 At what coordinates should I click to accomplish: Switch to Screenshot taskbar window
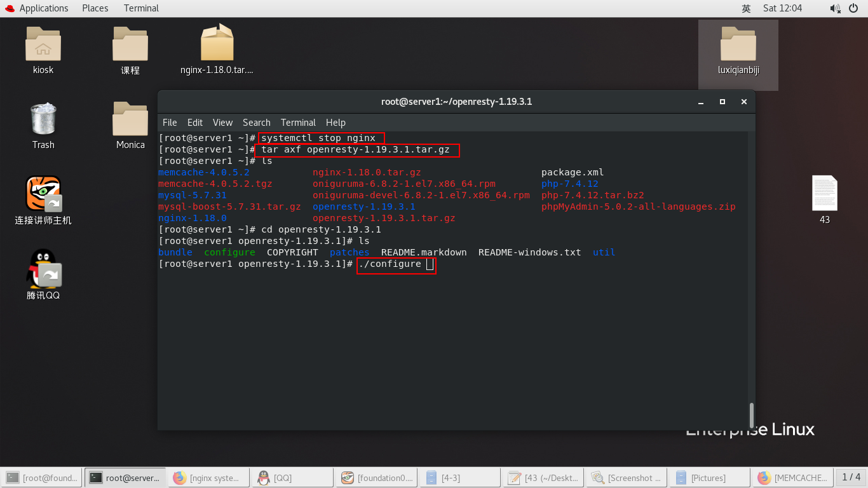(628, 477)
